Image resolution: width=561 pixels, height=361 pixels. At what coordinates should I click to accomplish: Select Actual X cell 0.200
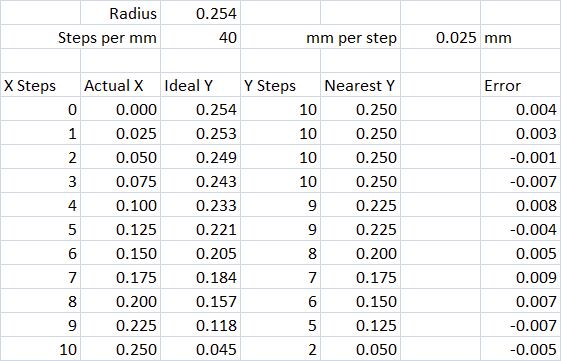pyautogui.click(x=121, y=301)
